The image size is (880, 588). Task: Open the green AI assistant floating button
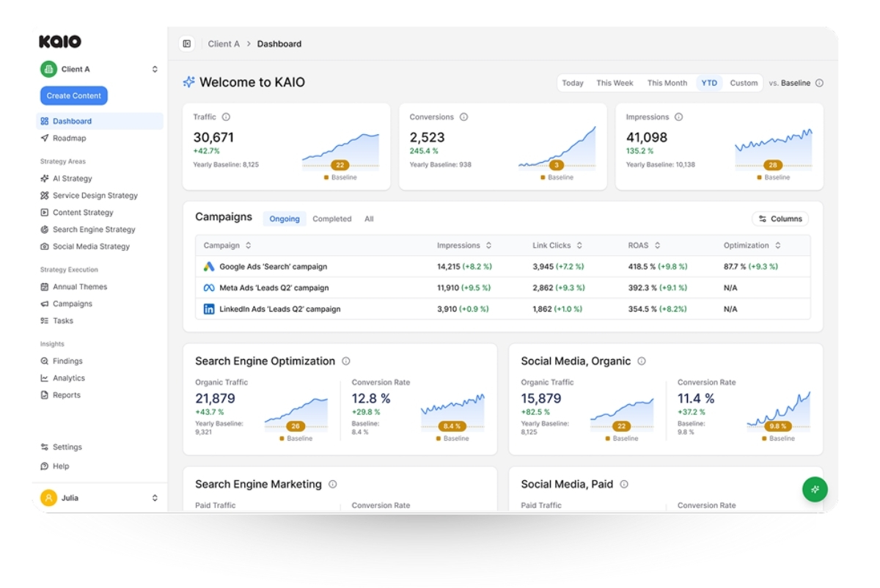pos(815,489)
